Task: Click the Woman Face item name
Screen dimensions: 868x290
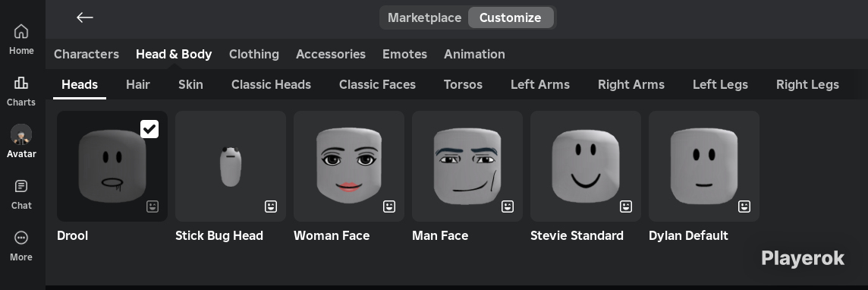Action: 332,236
